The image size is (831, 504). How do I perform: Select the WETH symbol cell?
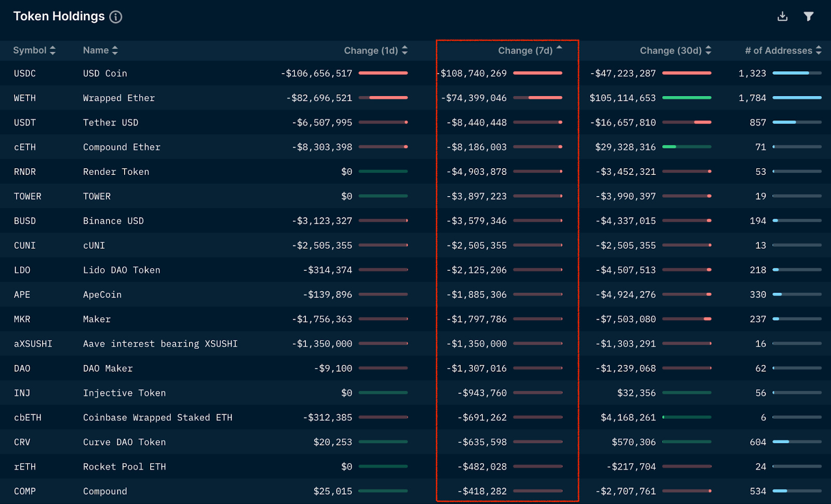[25, 98]
